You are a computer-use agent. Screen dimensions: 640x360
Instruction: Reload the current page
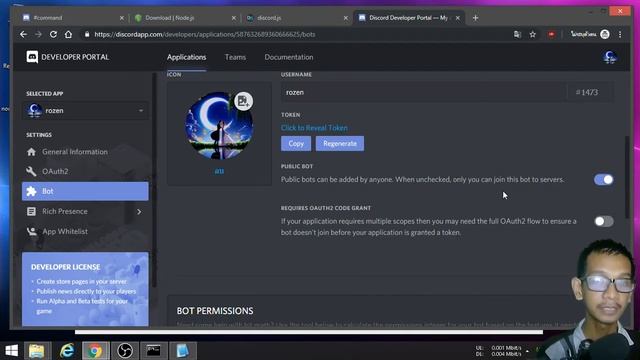tap(53, 35)
